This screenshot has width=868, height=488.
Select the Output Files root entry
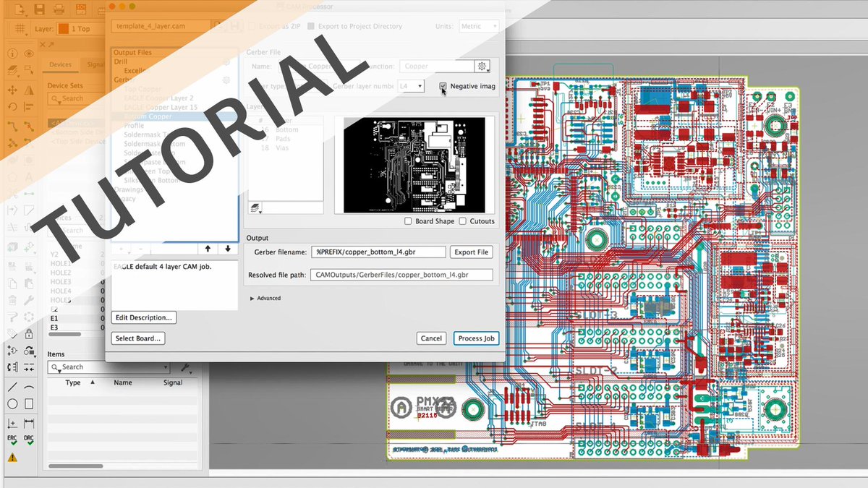(x=133, y=53)
